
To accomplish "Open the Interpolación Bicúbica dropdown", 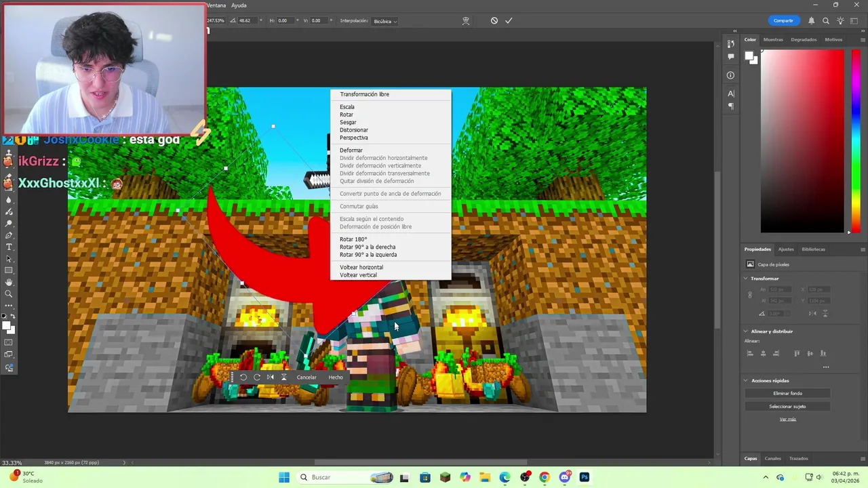I will [385, 21].
